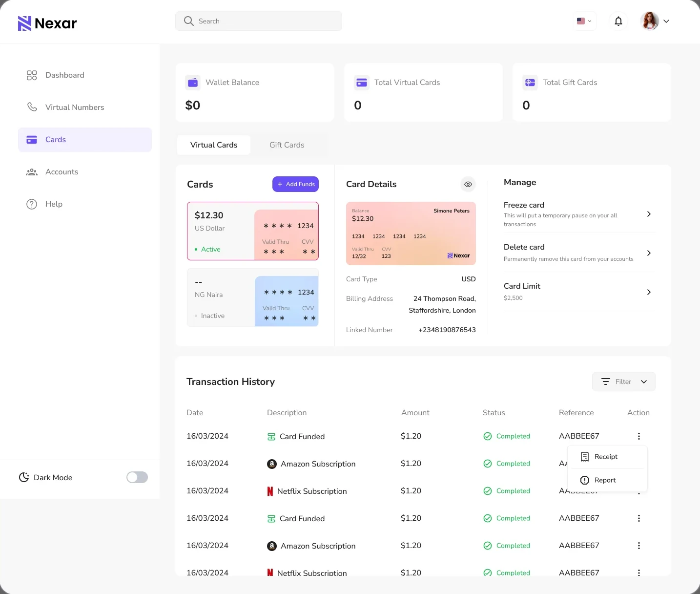The image size is (700, 594).
Task: Click the Report alert icon
Action: (585, 480)
